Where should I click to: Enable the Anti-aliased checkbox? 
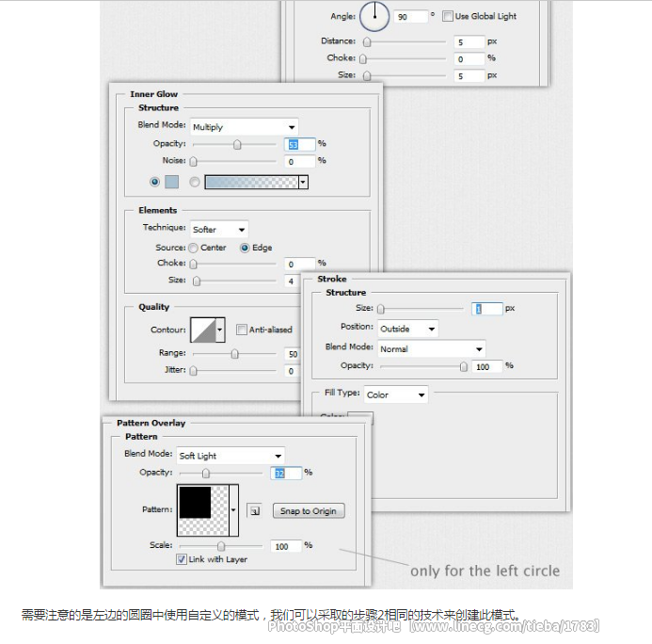pyautogui.click(x=241, y=330)
